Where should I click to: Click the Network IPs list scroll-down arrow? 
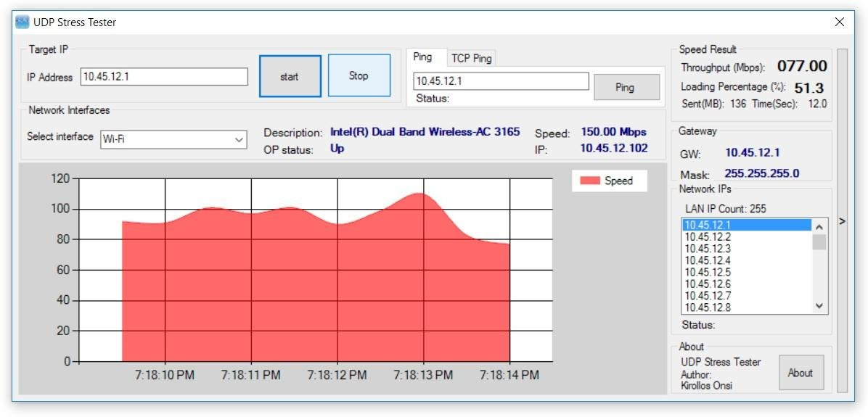click(820, 306)
